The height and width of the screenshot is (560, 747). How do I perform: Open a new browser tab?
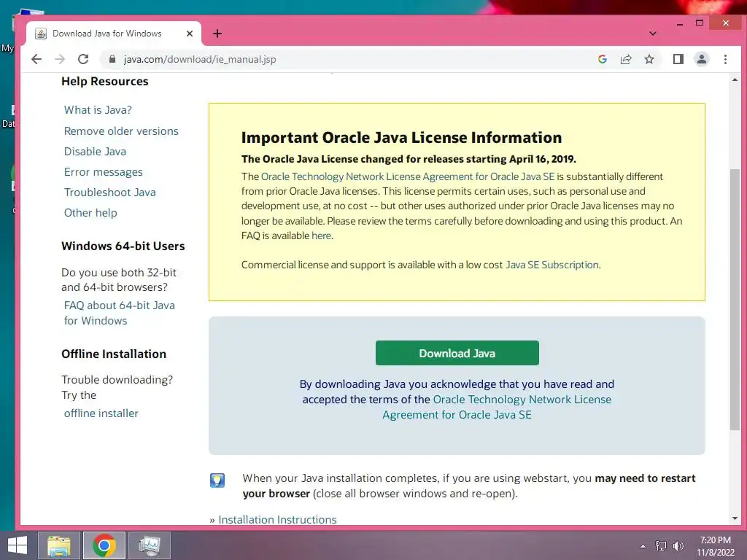(217, 34)
